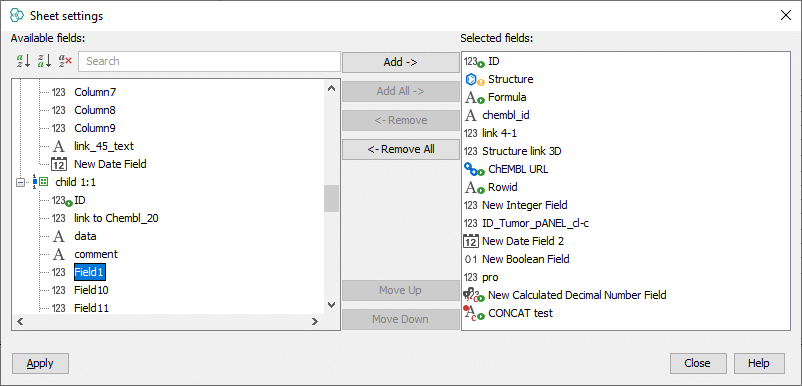Click the child 1:1 table icon
The width and height of the screenshot is (802, 386).
tap(40, 182)
